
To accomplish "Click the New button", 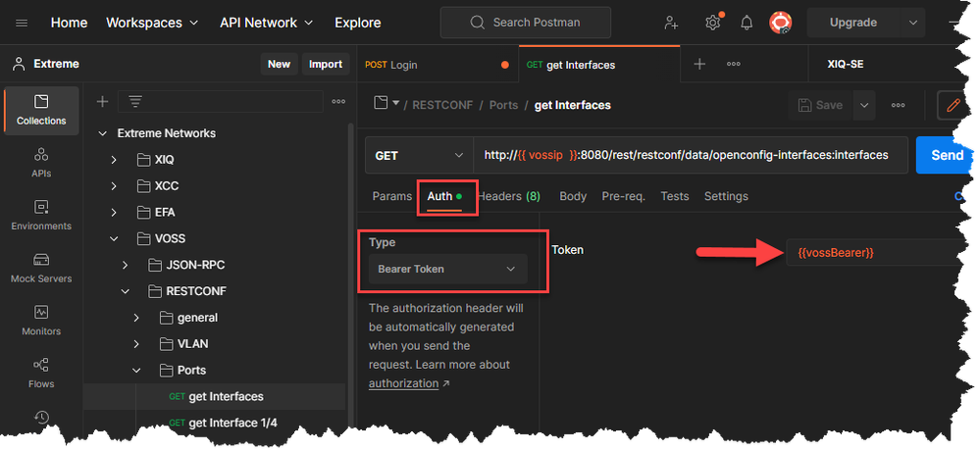I will point(279,64).
